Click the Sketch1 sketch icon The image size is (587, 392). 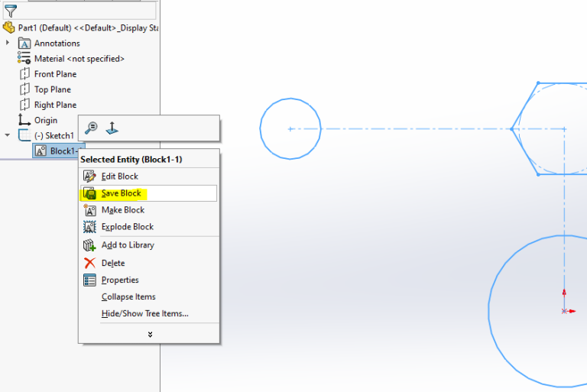[x=24, y=135]
